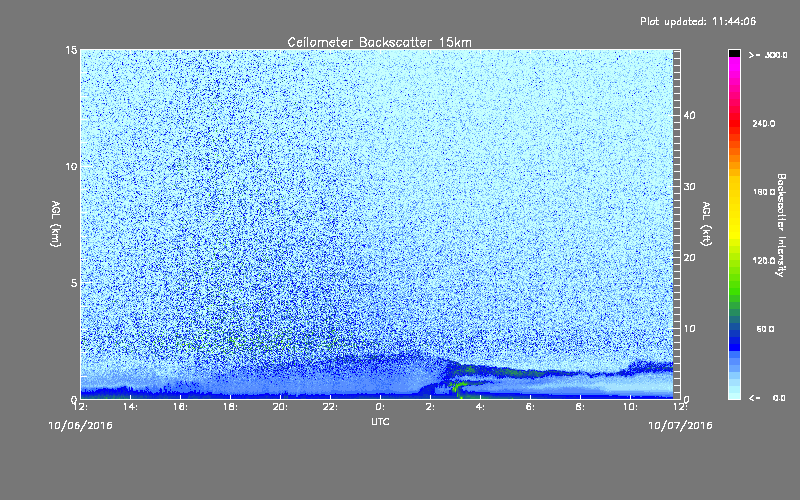Click the 5 tick on the km axis

74,283
